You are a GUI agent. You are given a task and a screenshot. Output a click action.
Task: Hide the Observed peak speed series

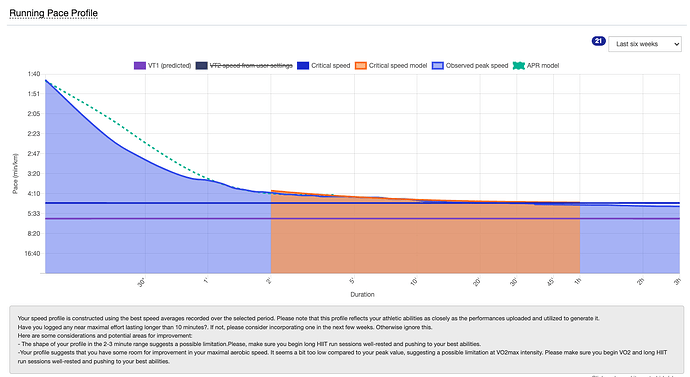477,66
